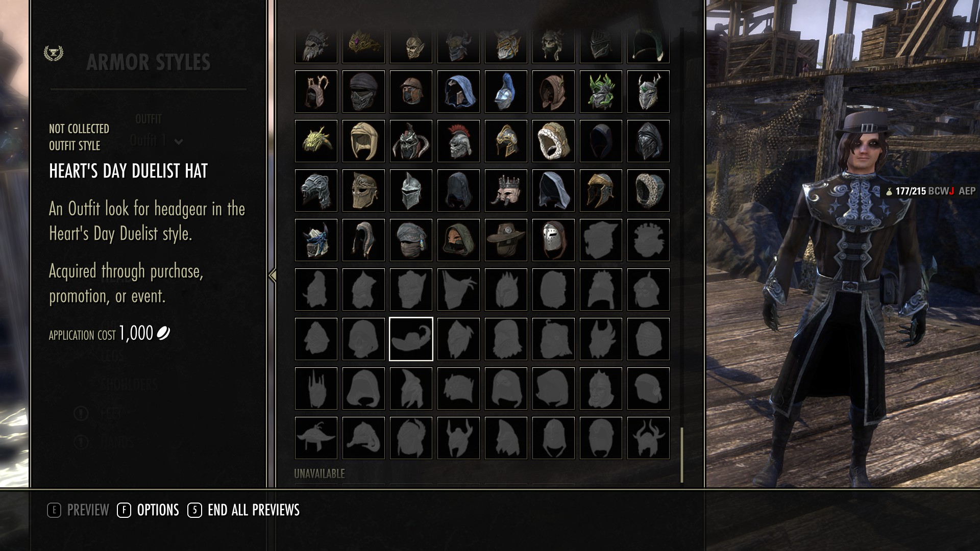Pick the yellow dragon-head helmet style
This screenshot has width=980, height=551.
(316, 141)
